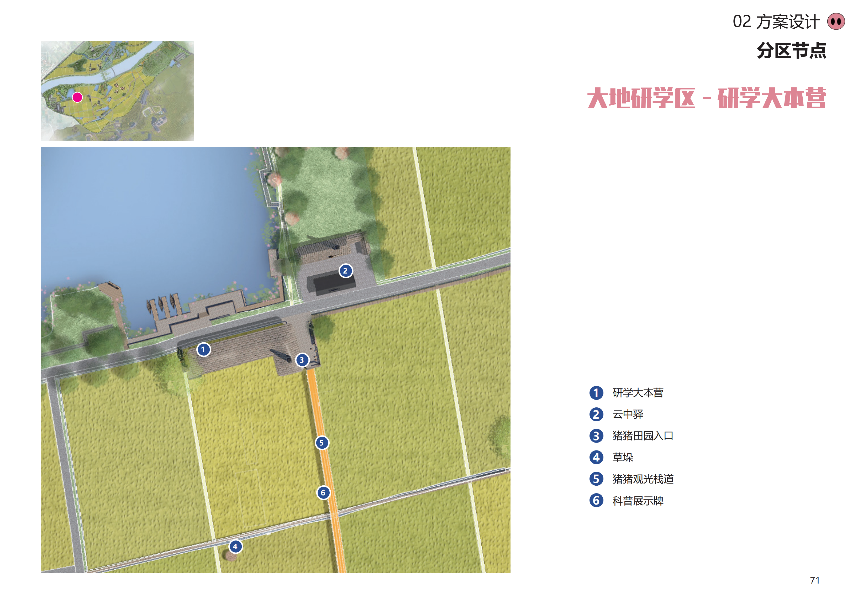Click legend label 云中驿
Viewport: 868px width, 614px height.
(x=628, y=414)
